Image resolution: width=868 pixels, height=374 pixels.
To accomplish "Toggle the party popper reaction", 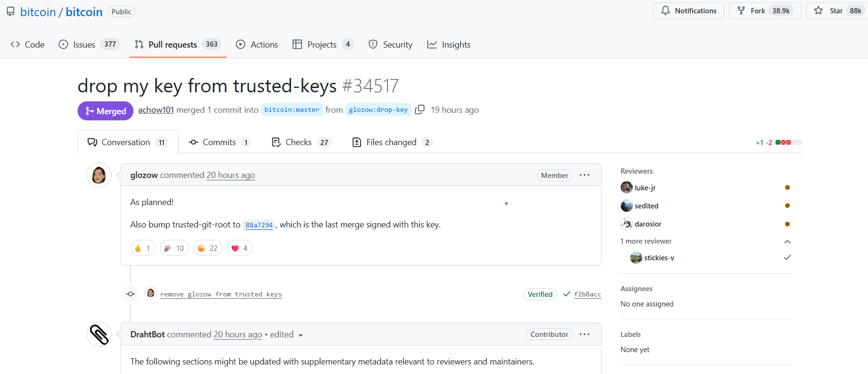I will click(x=174, y=248).
